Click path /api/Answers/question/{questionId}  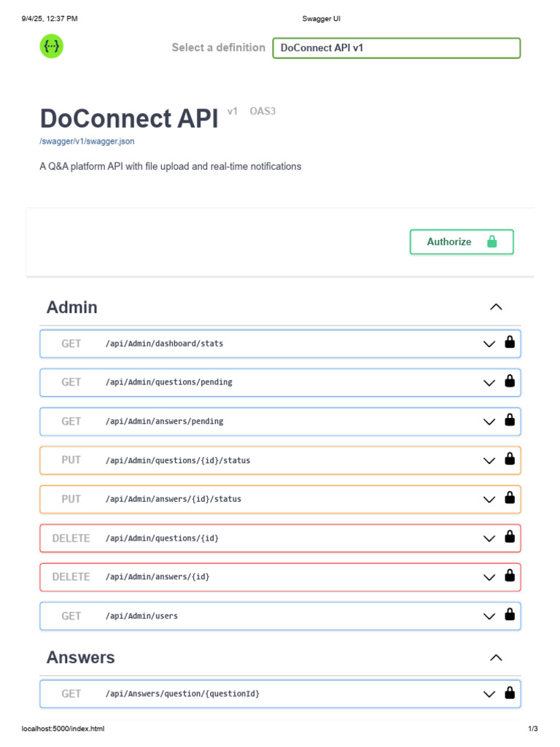tap(182, 694)
